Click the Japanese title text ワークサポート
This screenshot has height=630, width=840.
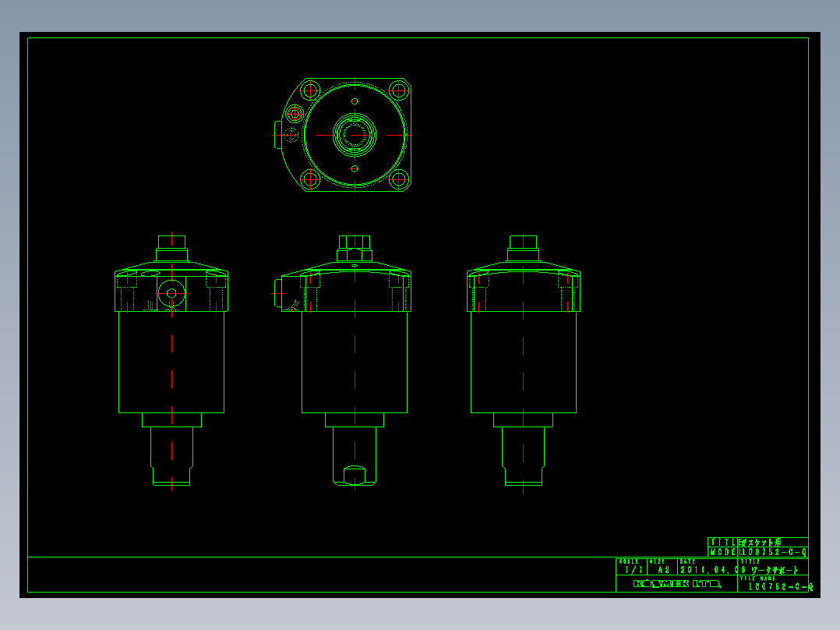click(x=775, y=571)
